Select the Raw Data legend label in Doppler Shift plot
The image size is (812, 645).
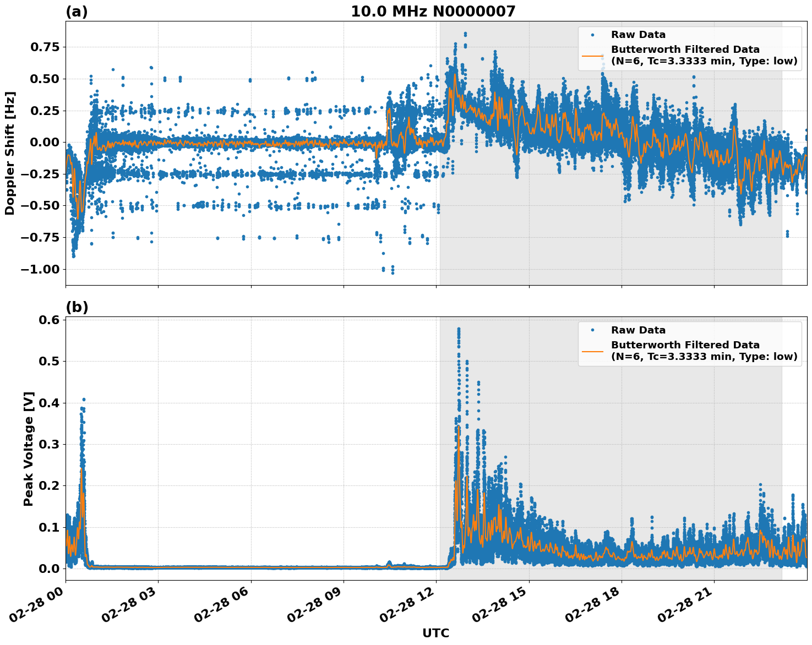(638, 35)
